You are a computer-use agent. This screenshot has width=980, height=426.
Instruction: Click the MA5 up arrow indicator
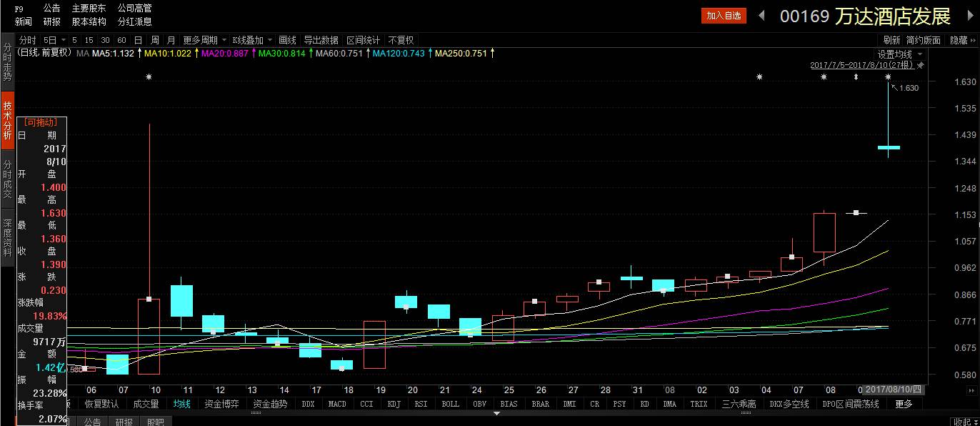coord(139,53)
